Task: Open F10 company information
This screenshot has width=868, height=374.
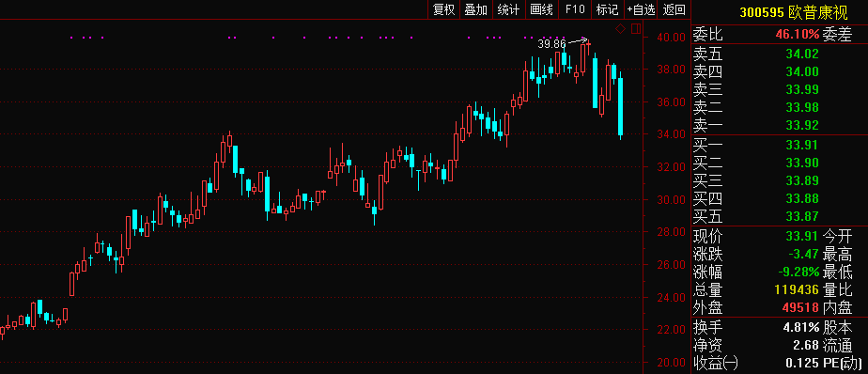Action: 575,9
